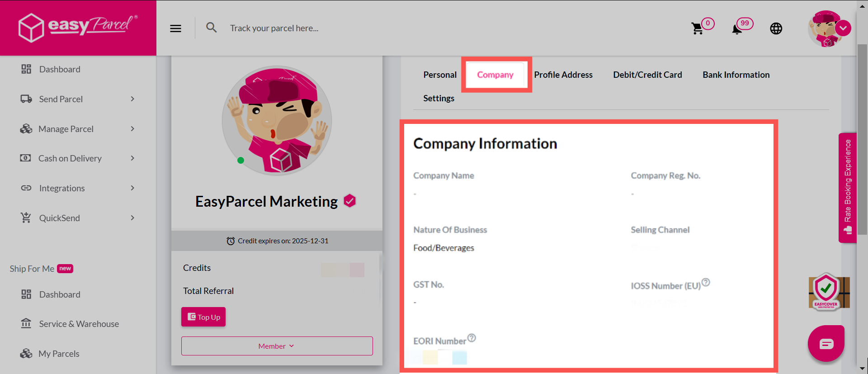Viewport: 868px width, 374px height.
Task: Click the Integrations link icon
Action: coord(26,188)
